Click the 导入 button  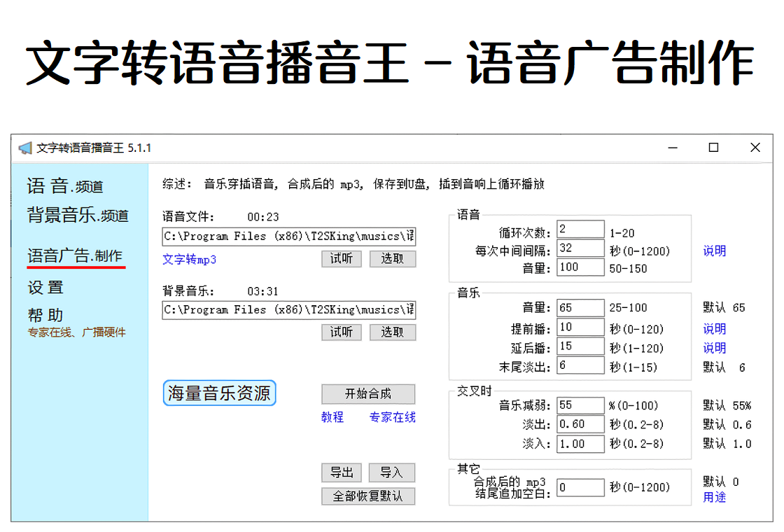tap(391, 472)
